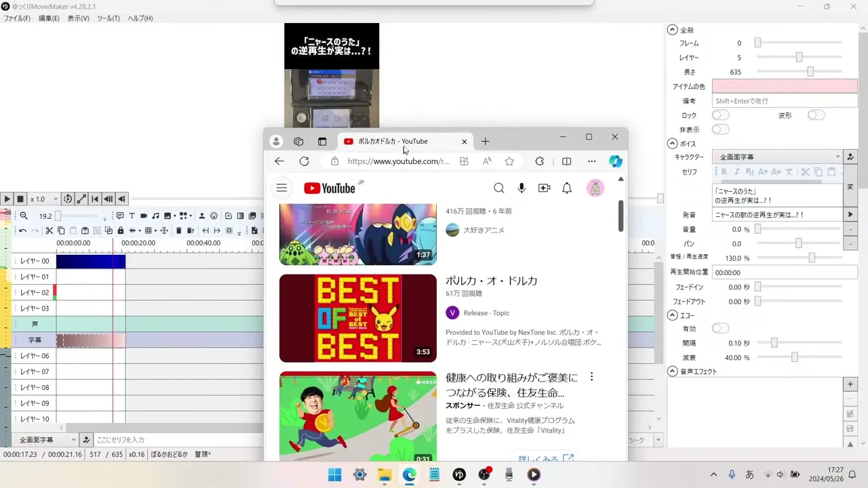Toggle the 非表示 switch

(x=720, y=129)
